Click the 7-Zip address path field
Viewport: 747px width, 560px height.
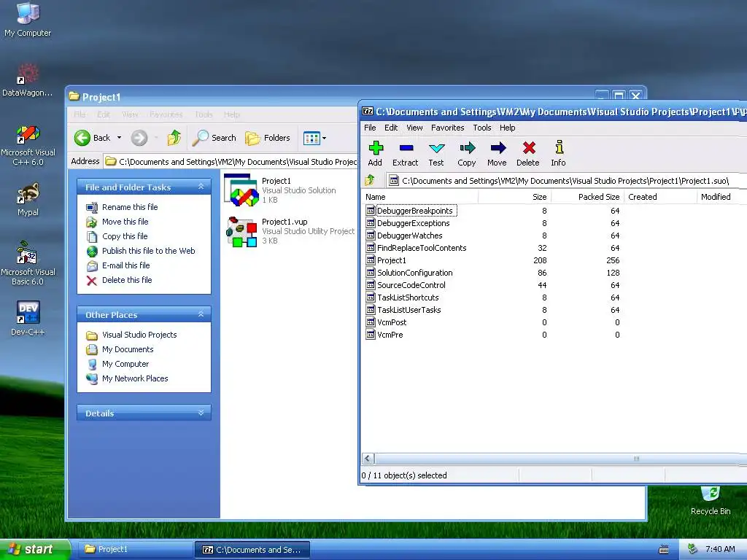pos(566,181)
